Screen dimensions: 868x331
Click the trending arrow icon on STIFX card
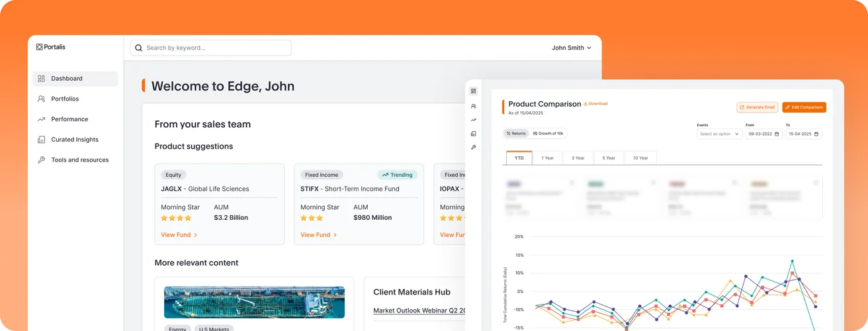pos(385,175)
